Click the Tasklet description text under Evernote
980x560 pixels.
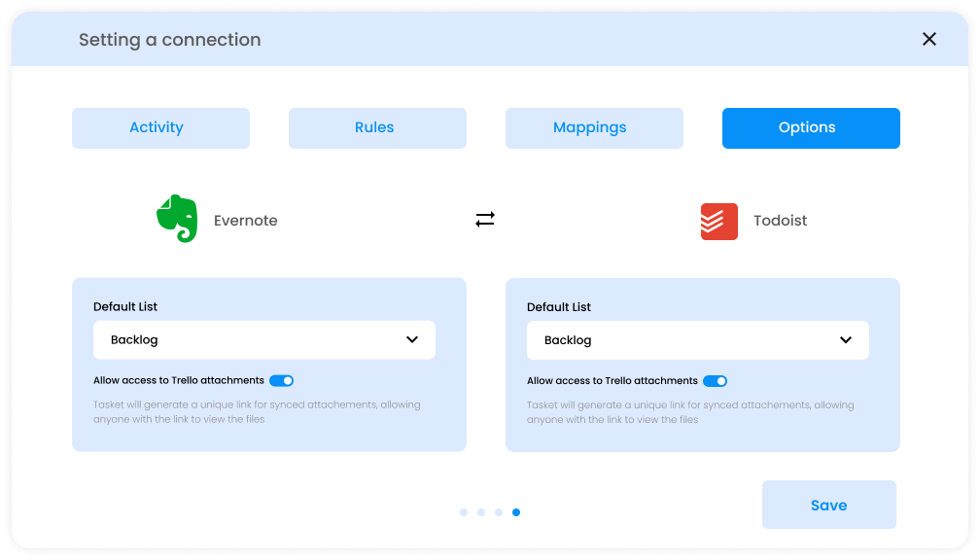(x=257, y=412)
